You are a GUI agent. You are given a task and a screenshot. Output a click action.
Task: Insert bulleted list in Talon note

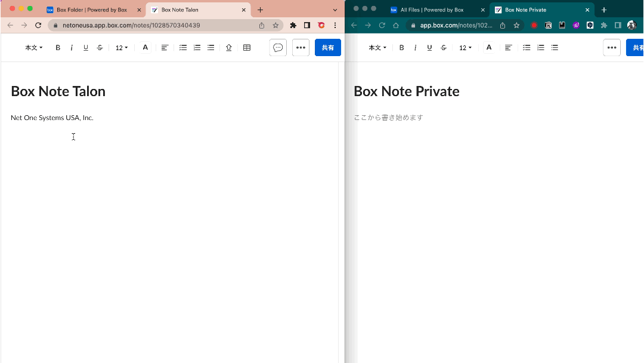pyautogui.click(x=210, y=48)
